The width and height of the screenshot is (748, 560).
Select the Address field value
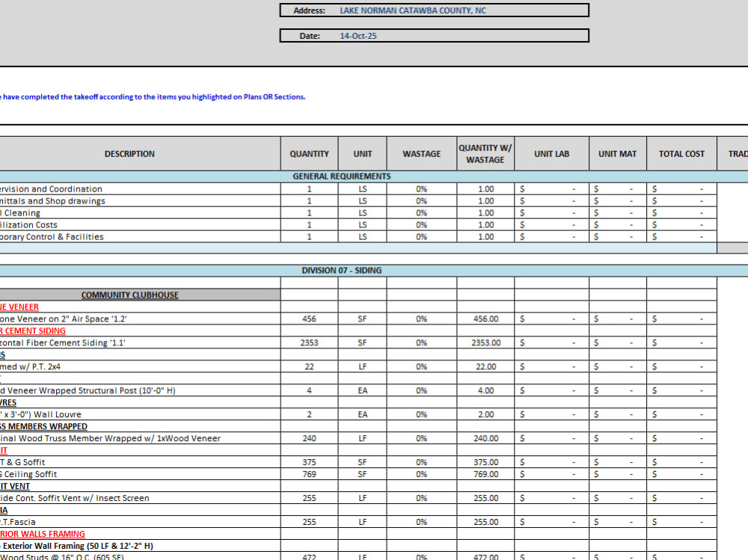coord(413,10)
